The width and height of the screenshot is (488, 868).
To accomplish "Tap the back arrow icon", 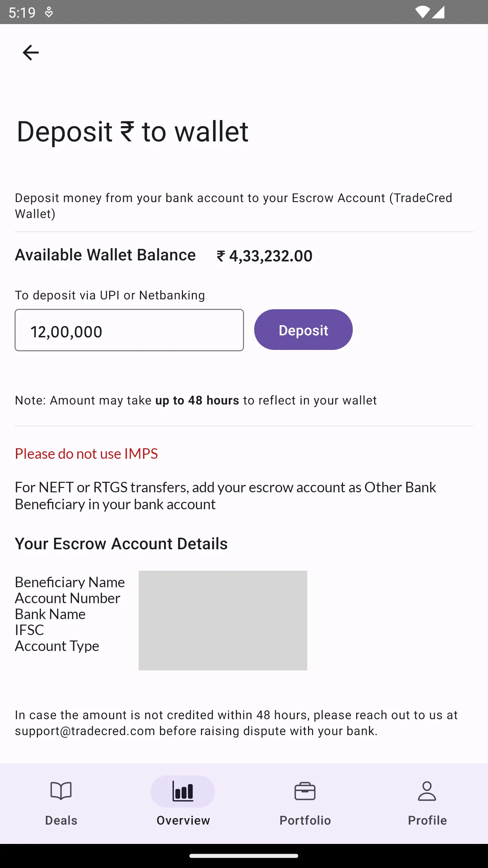I will [31, 53].
